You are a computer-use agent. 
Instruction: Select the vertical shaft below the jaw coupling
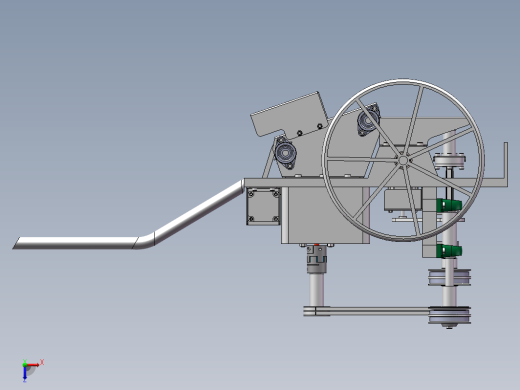pyautogui.click(x=316, y=289)
